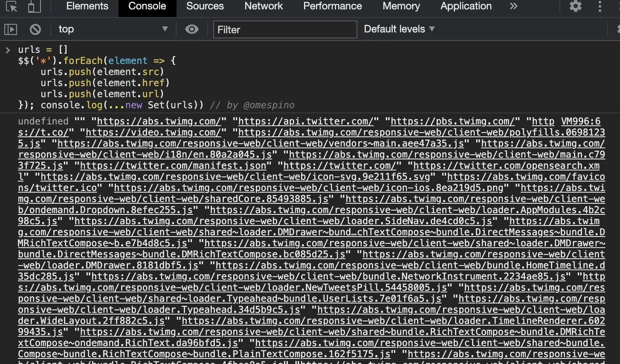The width and height of the screenshot is (620, 364).
Task: Open the https://api.twitter.com/ link
Action: tap(306, 121)
